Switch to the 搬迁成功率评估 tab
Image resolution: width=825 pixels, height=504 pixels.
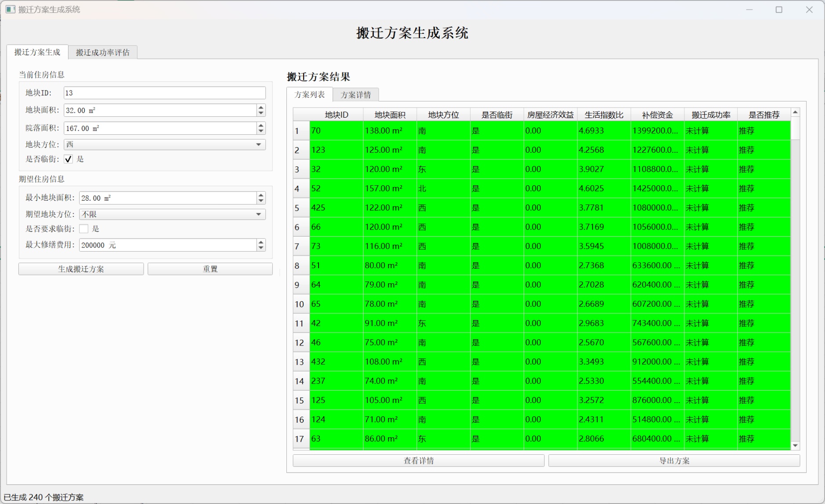tap(103, 52)
